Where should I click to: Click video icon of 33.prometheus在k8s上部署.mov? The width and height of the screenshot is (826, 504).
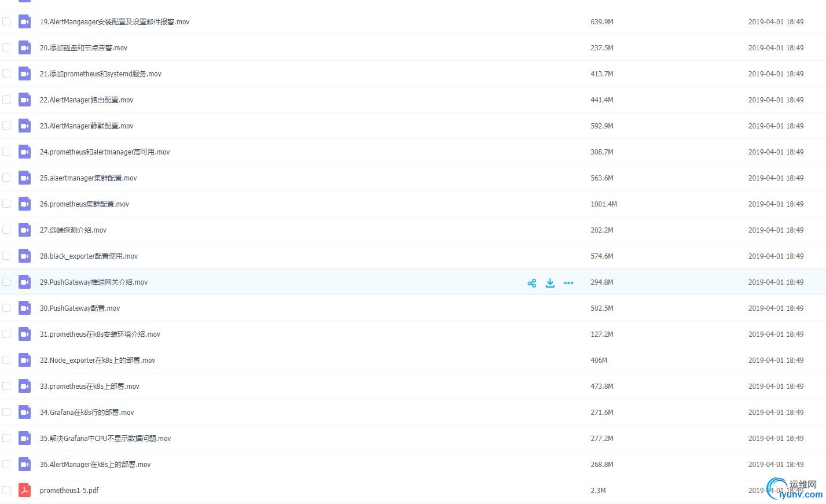click(24, 387)
